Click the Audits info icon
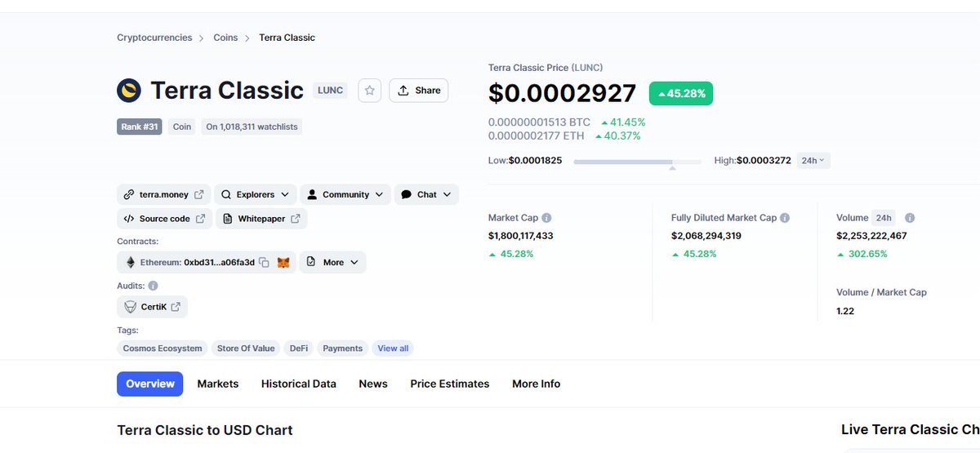 (x=153, y=286)
